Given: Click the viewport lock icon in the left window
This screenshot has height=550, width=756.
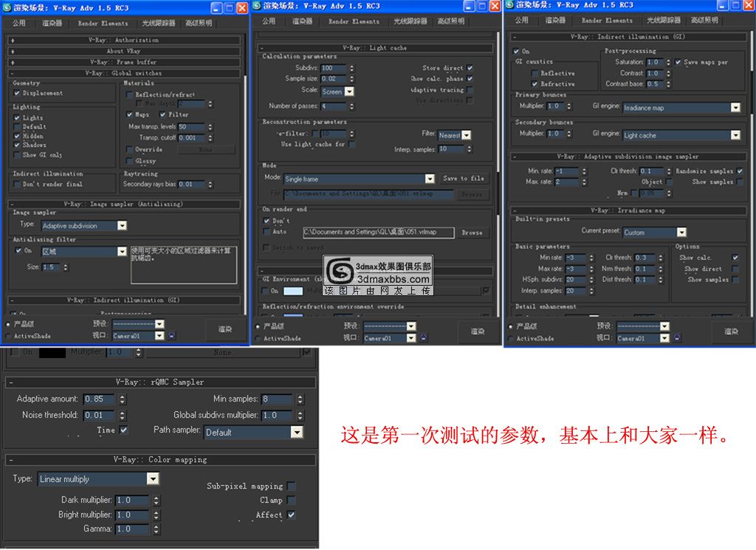Looking at the screenshot, I should 172,335.
